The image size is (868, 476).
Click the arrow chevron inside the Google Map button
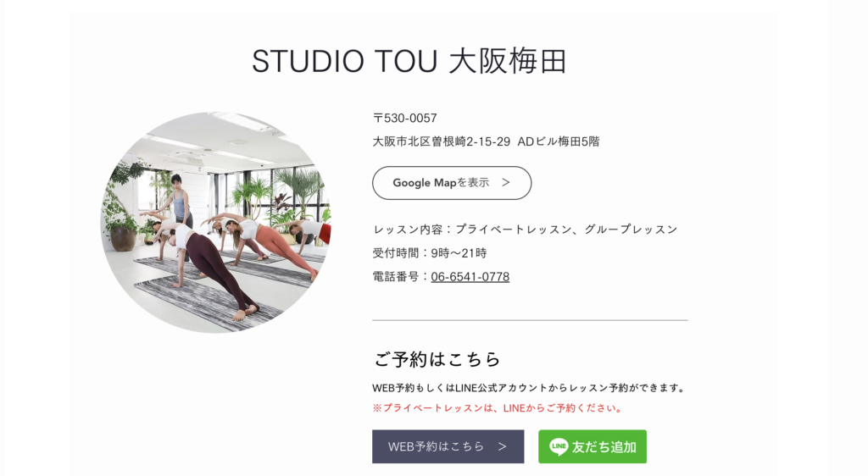point(506,182)
